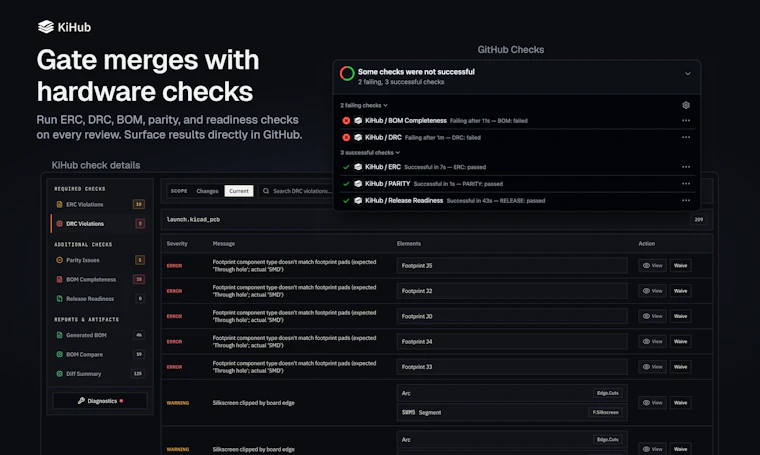Waive the Footprint 35 error
The width and height of the screenshot is (760, 455).
(680, 266)
